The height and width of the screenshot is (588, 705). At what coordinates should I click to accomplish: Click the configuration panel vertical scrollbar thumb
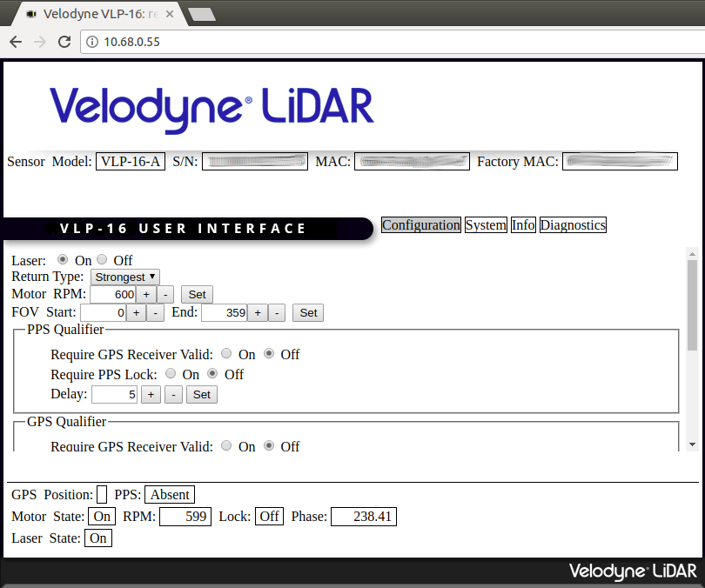pyautogui.click(x=693, y=305)
